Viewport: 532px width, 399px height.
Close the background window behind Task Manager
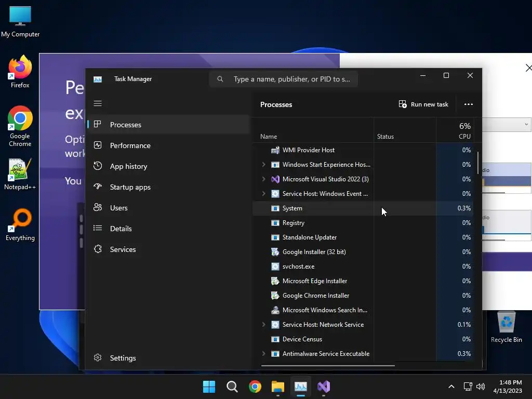point(528,68)
